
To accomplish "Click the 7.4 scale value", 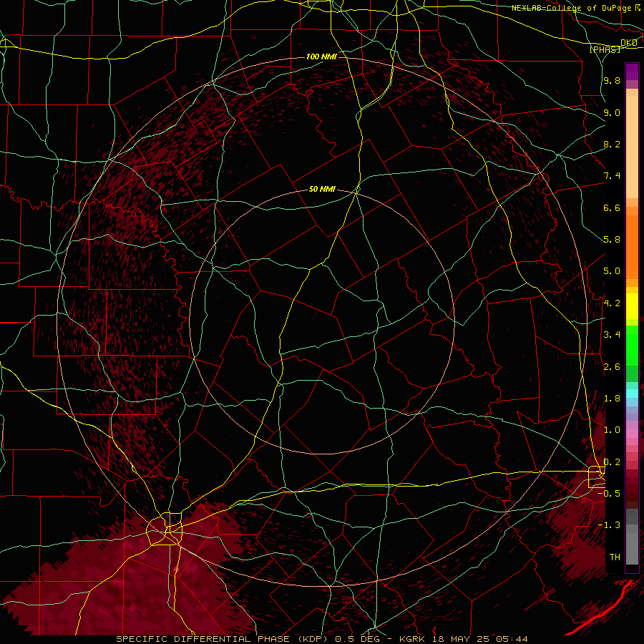I will [612, 176].
